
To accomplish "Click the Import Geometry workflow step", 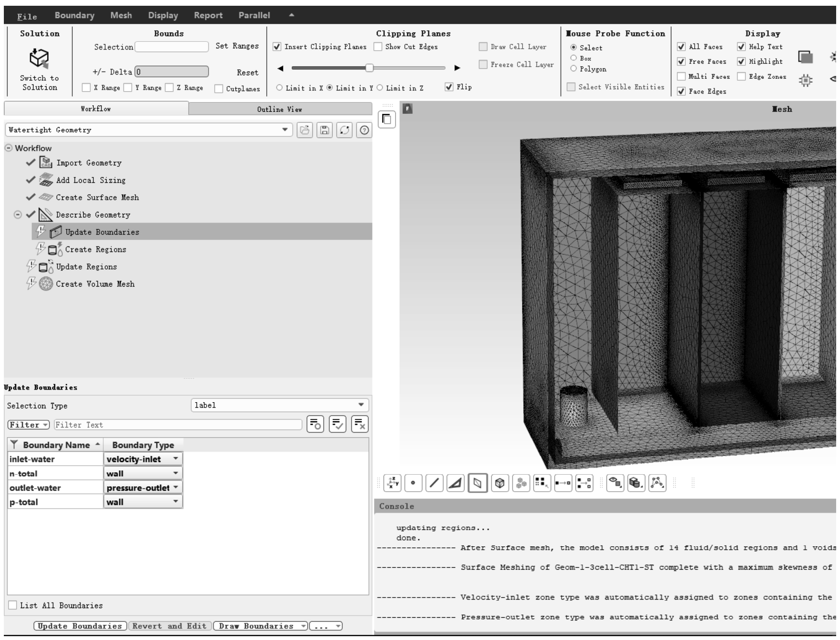I will pos(88,163).
